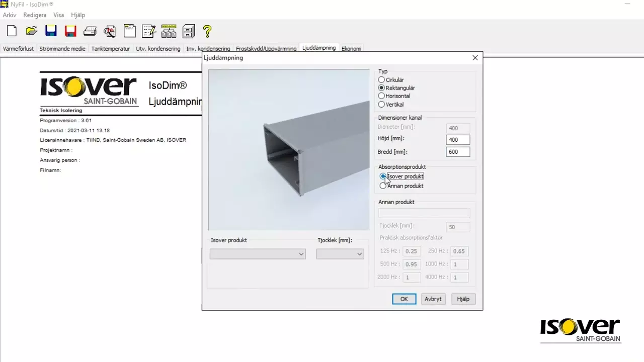Click the Hjälp button in dialog
Viewport: 644px width, 362px height.
463,299
